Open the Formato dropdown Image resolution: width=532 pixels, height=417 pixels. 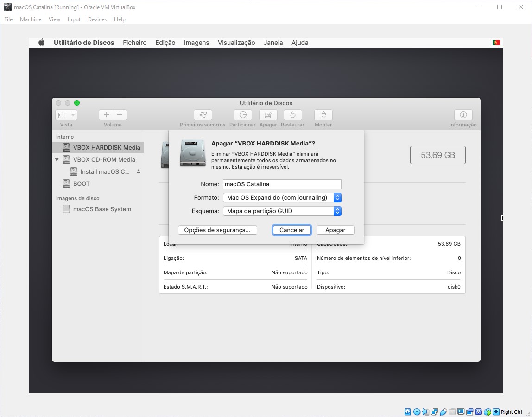tap(282, 197)
